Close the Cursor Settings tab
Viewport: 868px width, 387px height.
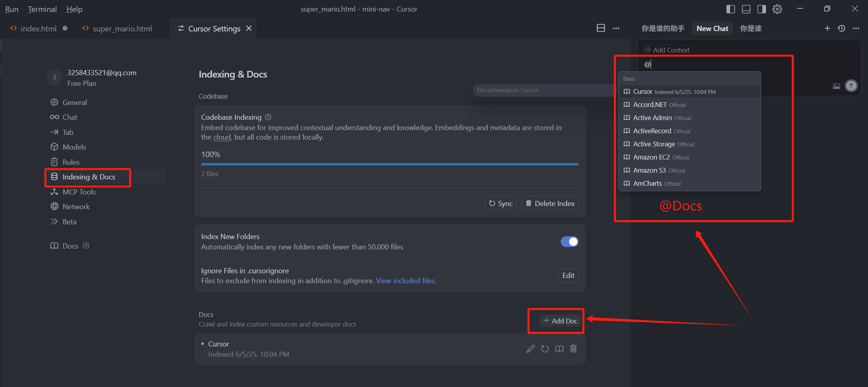tap(249, 28)
